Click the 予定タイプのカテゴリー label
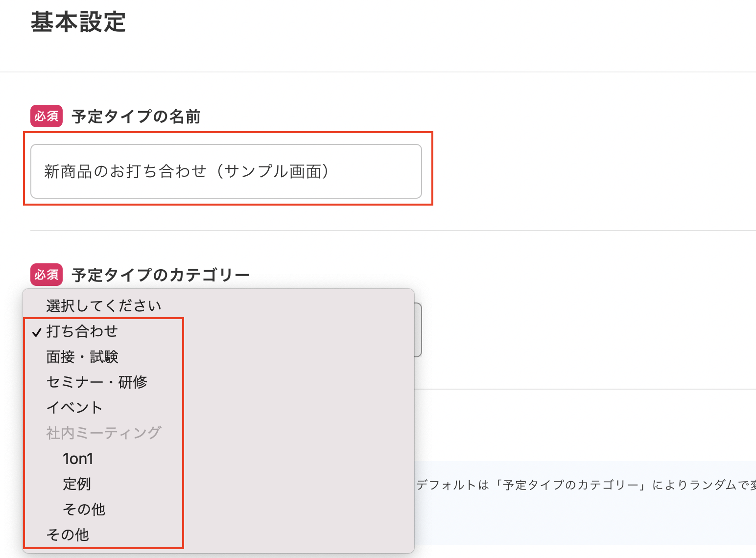The width and height of the screenshot is (756, 558). [x=160, y=275]
